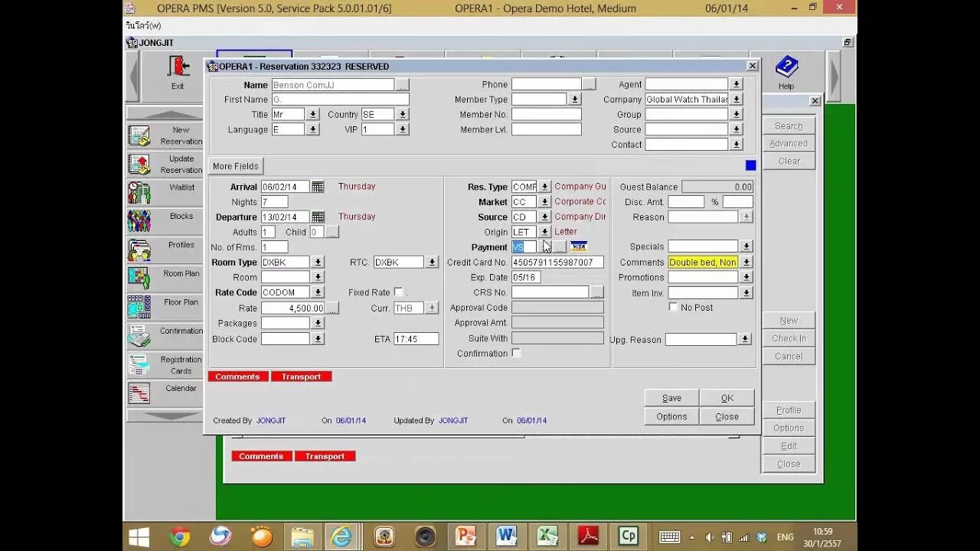Open the Help book icon

pyautogui.click(x=786, y=67)
